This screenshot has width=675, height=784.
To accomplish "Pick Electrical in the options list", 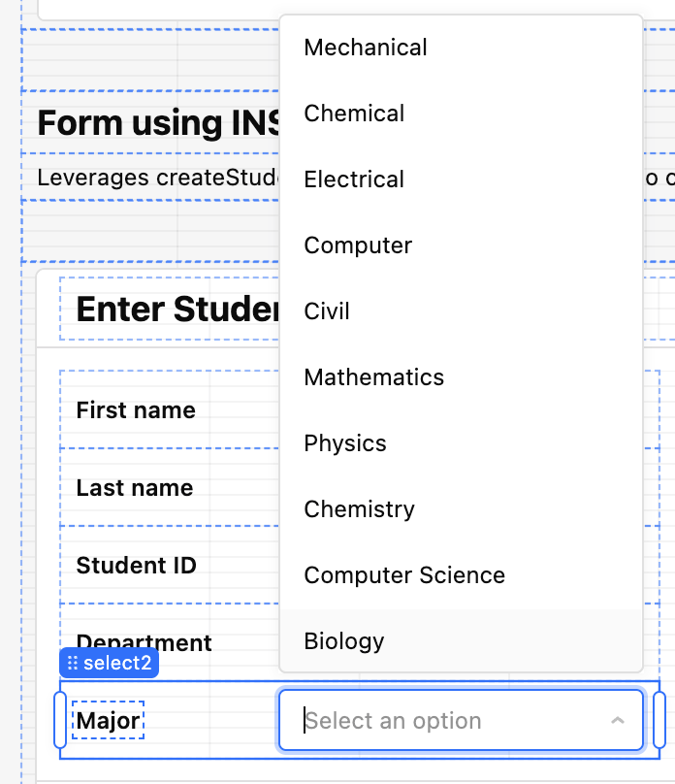I will pyautogui.click(x=461, y=180).
